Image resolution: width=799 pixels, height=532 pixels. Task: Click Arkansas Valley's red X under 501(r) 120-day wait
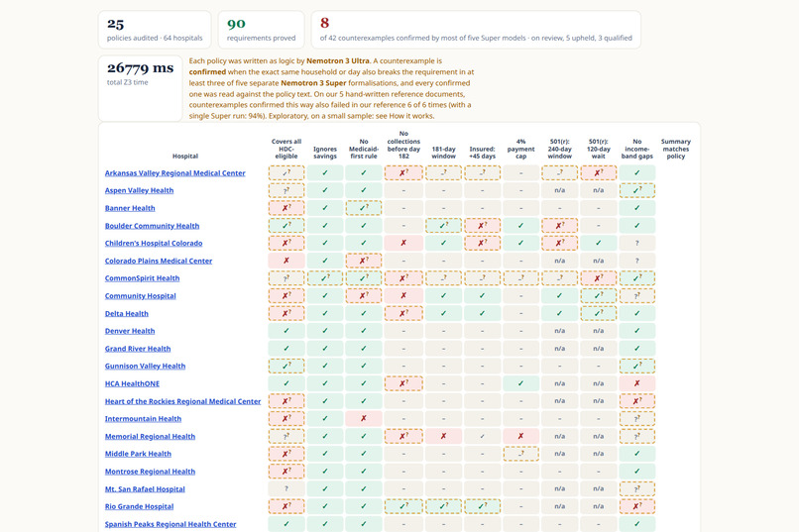coord(598,173)
